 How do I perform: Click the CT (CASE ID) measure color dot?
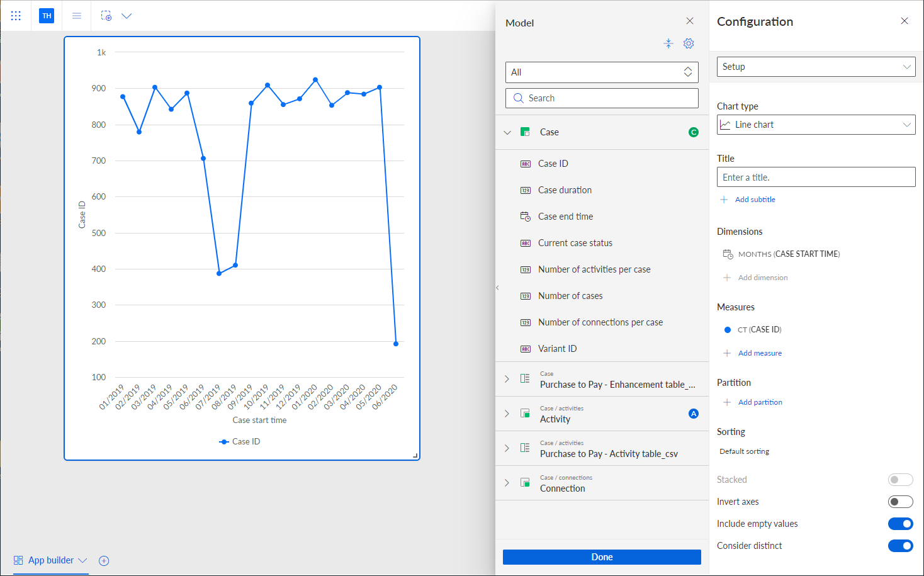[728, 330]
